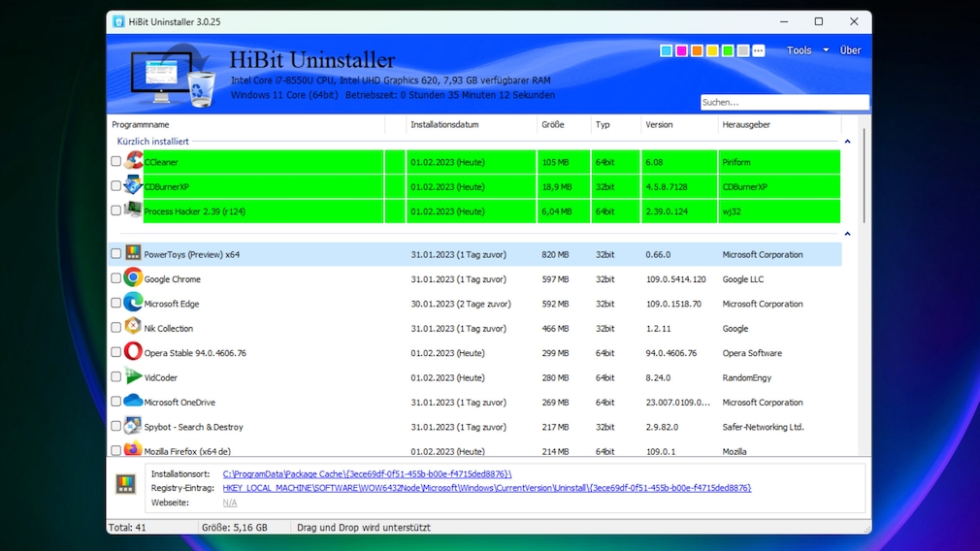Click into the Suchen search field
The height and width of the screenshot is (551, 980).
(x=783, y=102)
